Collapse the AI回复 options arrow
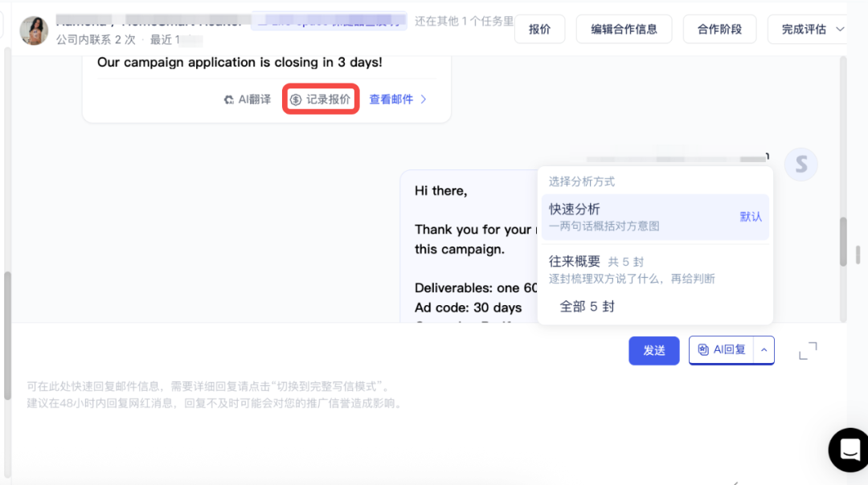 [764, 350]
